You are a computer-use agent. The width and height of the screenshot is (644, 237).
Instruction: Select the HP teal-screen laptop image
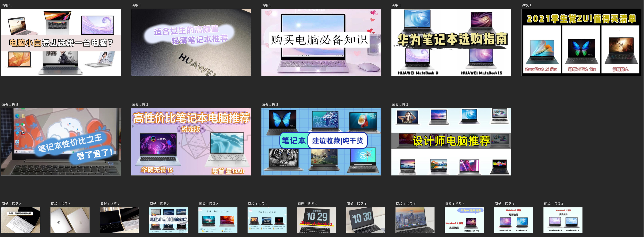click(x=227, y=149)
